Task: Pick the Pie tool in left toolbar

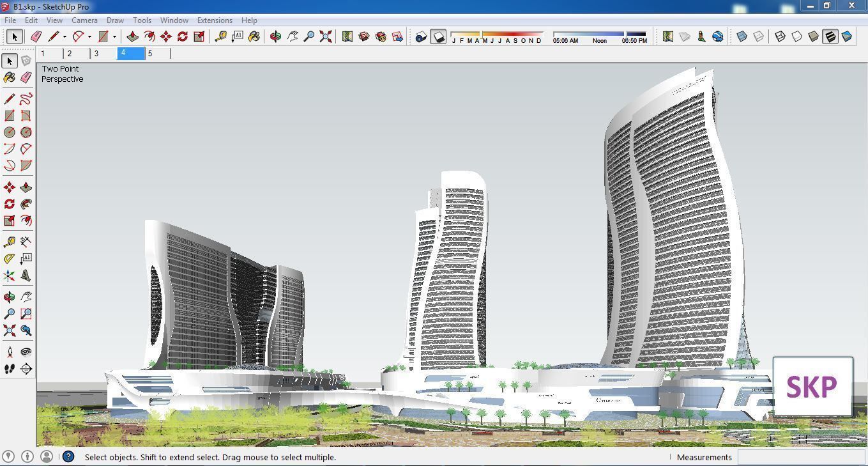Action: (x=26, y=166)
